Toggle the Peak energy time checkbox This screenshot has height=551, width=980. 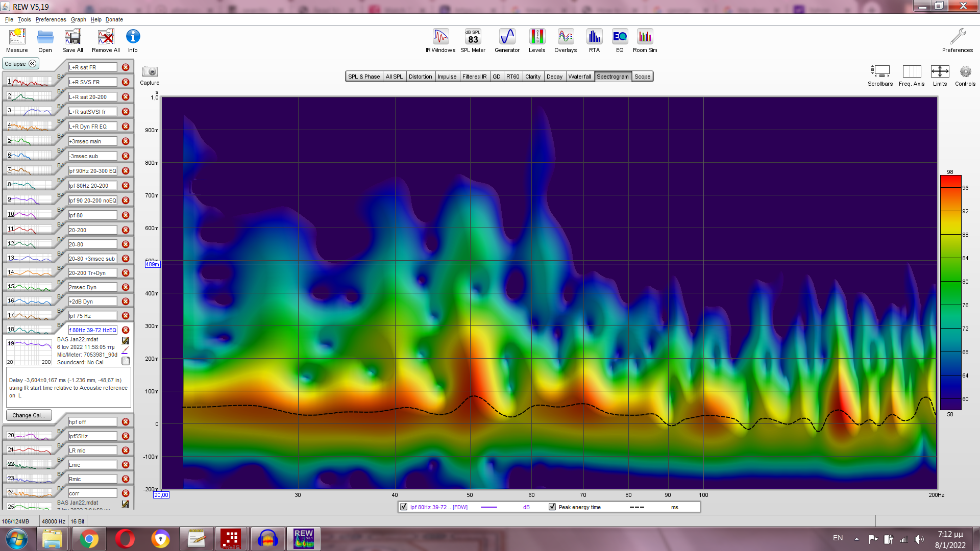point(552,507)
